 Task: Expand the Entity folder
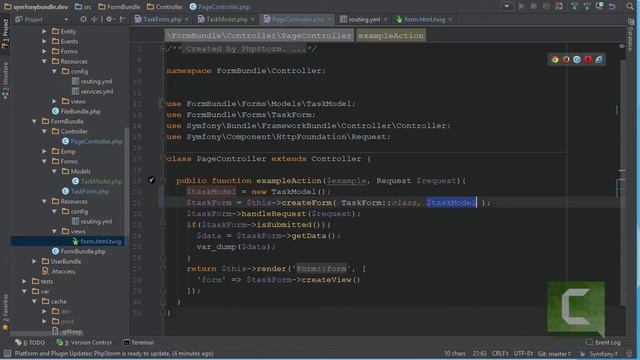tap(44, 31)
